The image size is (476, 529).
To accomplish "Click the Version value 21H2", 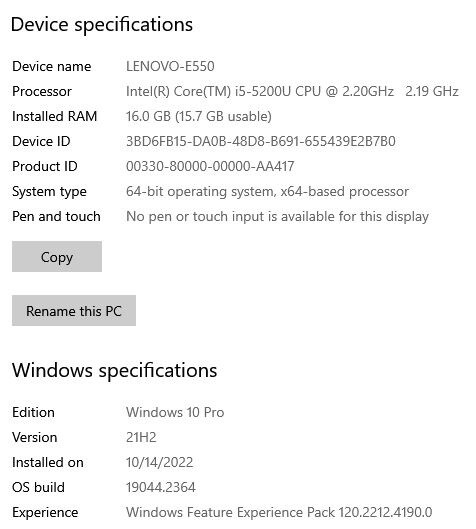I will click(x=141, y=437).
